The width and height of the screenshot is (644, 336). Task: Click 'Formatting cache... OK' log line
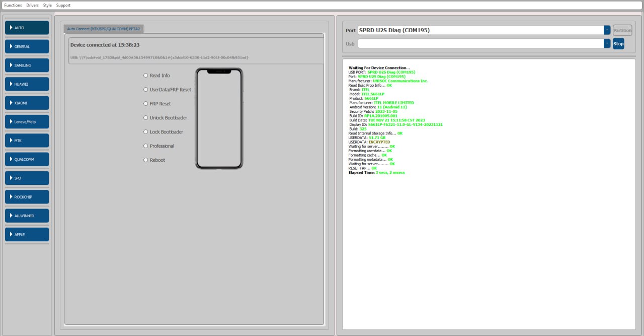coord(368,155)
